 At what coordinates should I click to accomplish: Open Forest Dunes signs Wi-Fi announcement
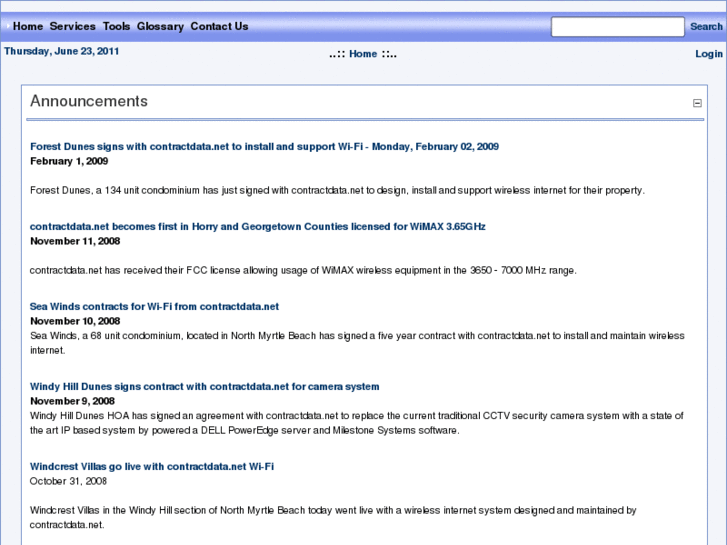[x=264, y=147]
